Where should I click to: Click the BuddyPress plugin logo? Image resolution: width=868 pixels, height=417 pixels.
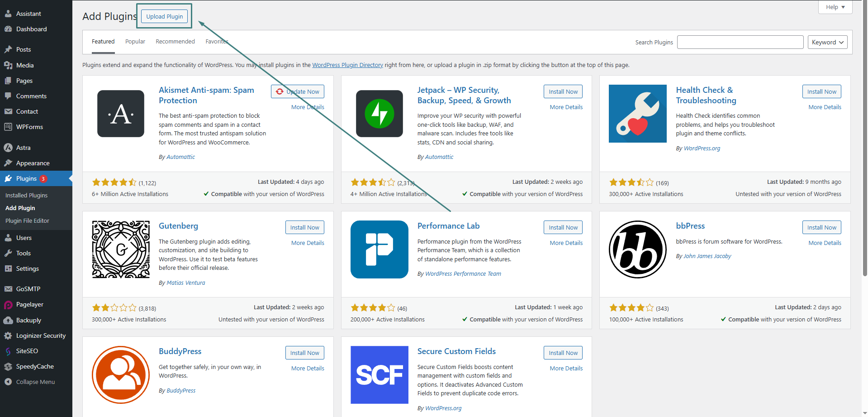[121, 375]
